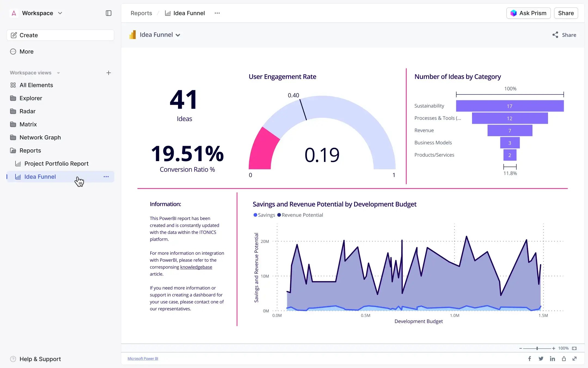Click the export share icon in footer
588x368 pixels.
pyautogui.click(x=564, y=359)
